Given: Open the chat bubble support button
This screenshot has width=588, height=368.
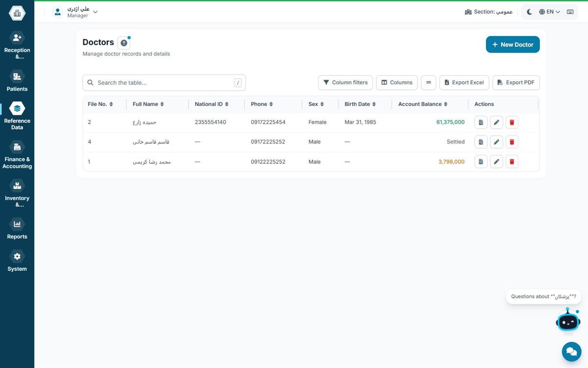Looking at the screenshot, I should (571, 352).
